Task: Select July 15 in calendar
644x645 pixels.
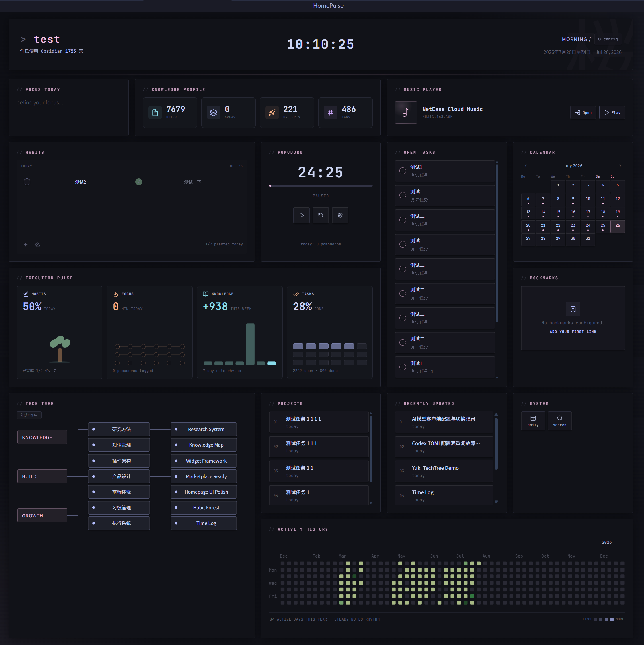Action: [x=558, y=213]
